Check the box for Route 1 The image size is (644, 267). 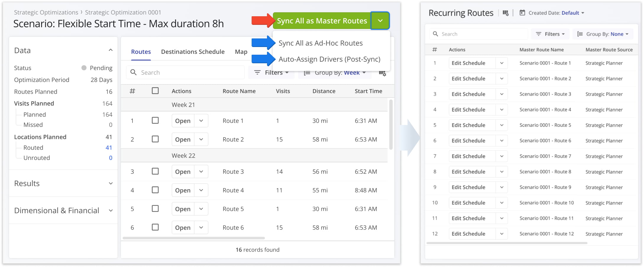point(155,120)
